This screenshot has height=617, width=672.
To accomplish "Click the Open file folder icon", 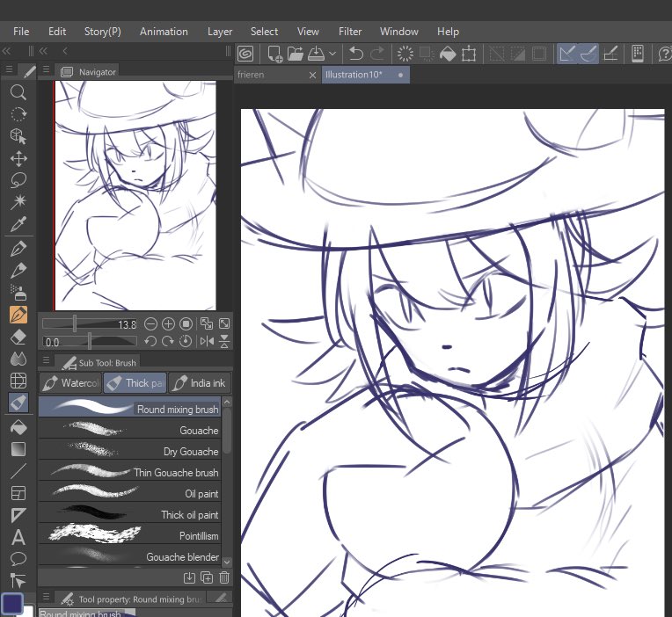I will [295, 54].
